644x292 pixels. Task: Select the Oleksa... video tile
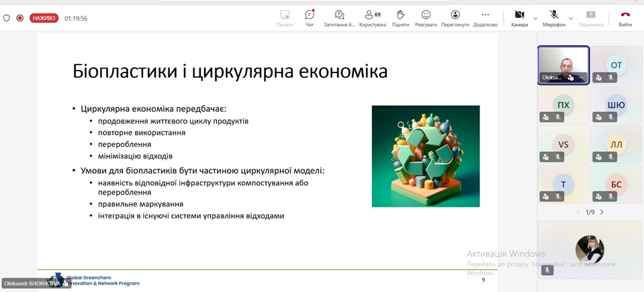coord(563,65)
